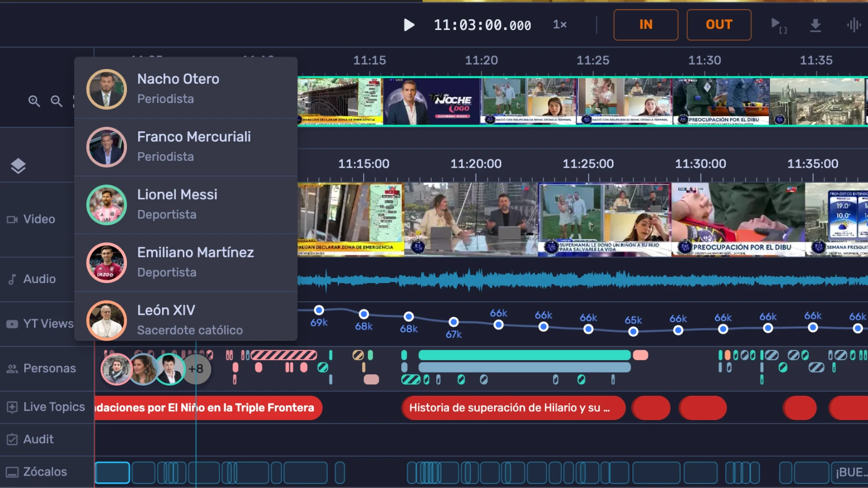The width and height of the screenshot is (868, 488).
Task: Click the 69k point on YT Views
Action: pos(319,310)
